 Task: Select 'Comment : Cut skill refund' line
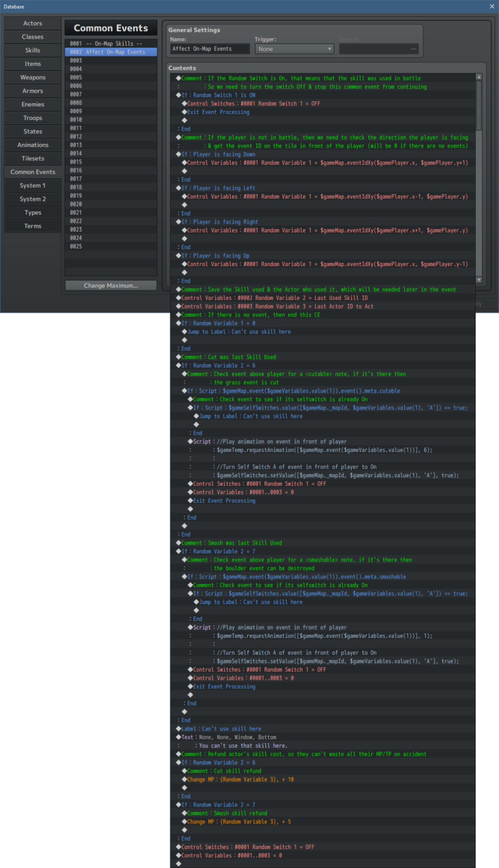pyautogui.click(x=323, y=771)
